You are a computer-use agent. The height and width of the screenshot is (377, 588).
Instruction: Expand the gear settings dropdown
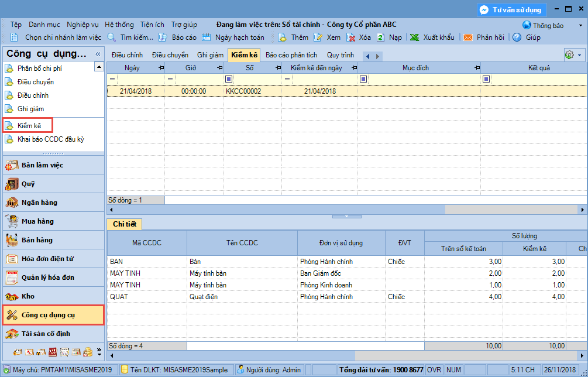tap(574, 55)
